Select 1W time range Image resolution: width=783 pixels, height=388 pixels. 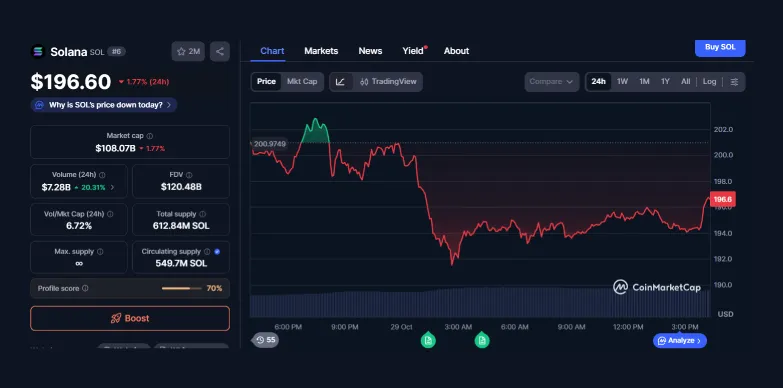tap(622, 82)
